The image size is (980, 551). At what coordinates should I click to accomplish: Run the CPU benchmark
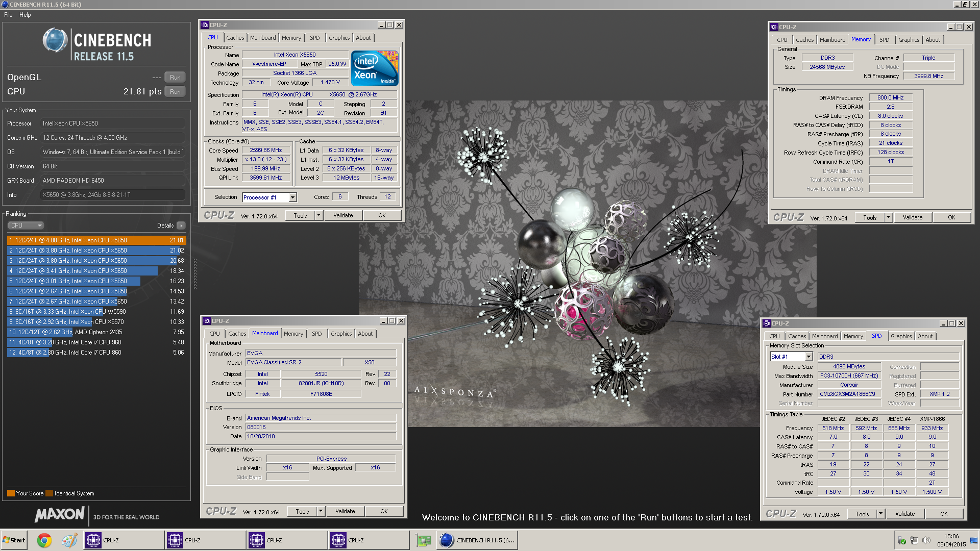pos(175,92)
